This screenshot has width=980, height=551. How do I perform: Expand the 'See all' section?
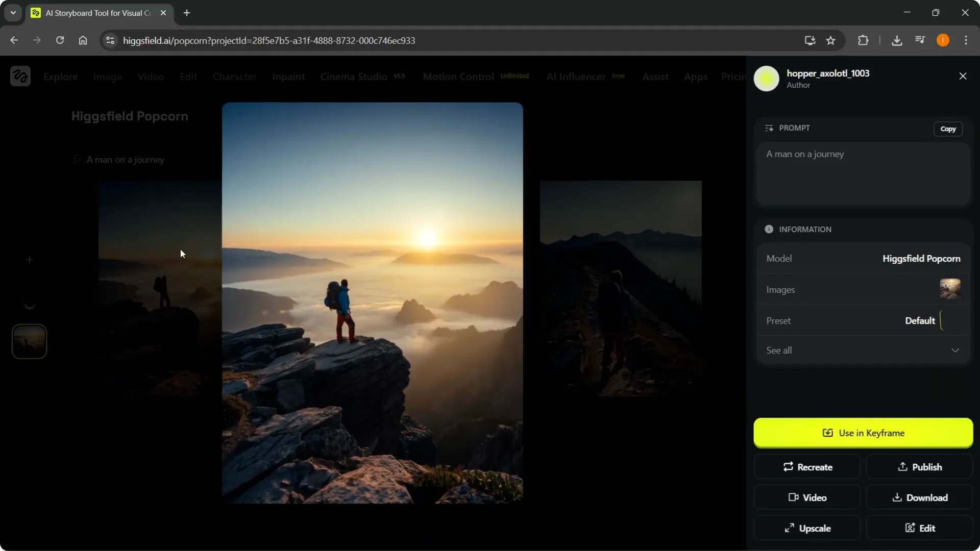tap(863, 350)
